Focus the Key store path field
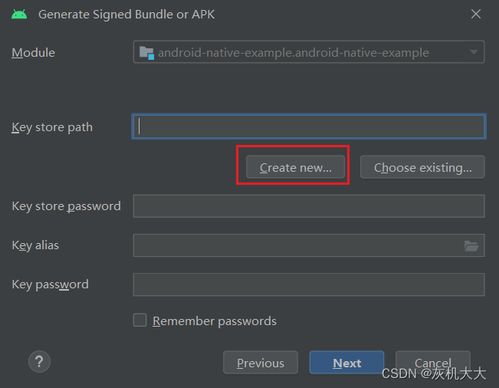Screen dimensions: 499x388 pyautogui.click(x=309, y=126)
